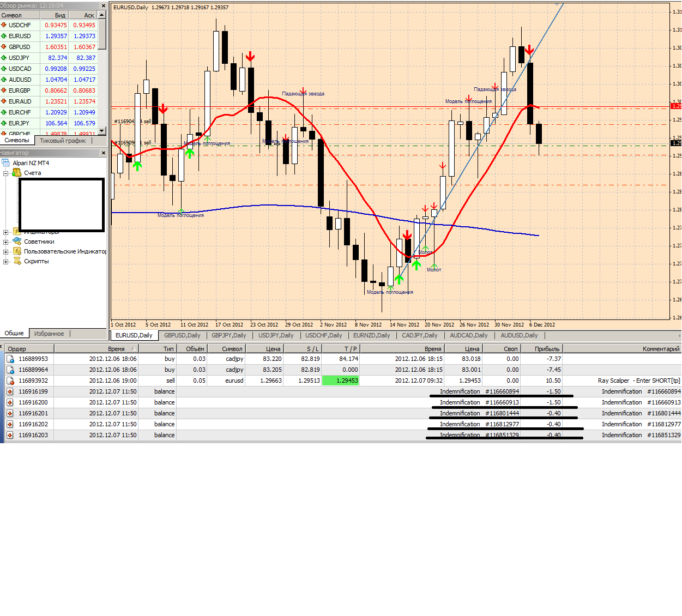The image size is (682, 616).
Task: Click market watch scrollbar down arrow
Action: (102, 131)
